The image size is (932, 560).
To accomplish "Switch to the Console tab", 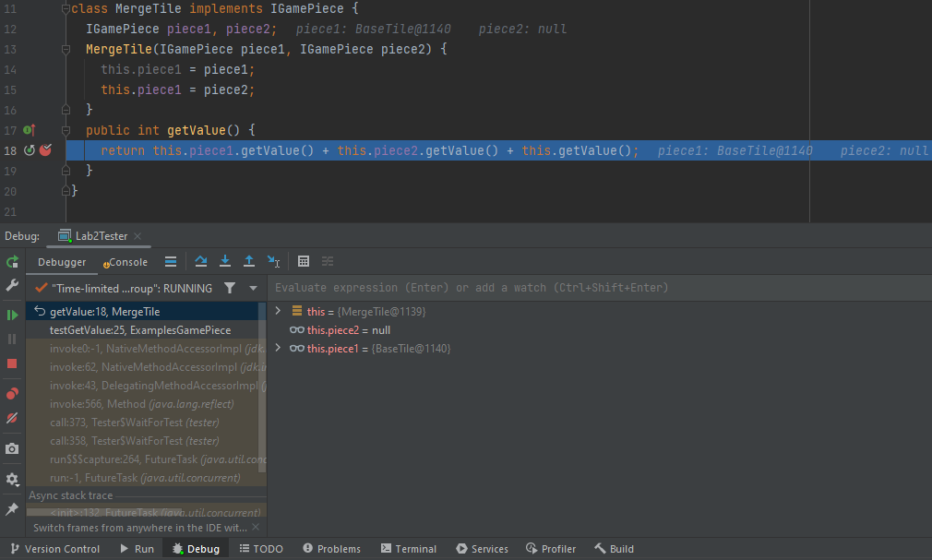I will pyautogui.click(x=127, y=262).
